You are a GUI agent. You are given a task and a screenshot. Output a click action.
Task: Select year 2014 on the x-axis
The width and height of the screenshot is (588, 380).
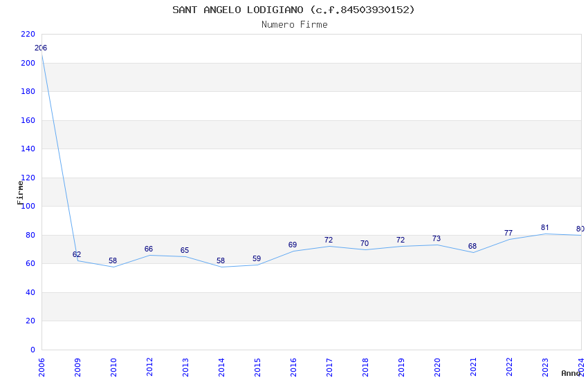(x=221, y=367)
